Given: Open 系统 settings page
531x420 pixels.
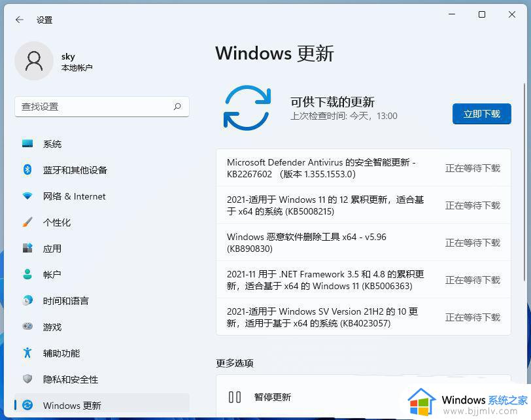Looking at the screenshot, I should click(101, 144).
